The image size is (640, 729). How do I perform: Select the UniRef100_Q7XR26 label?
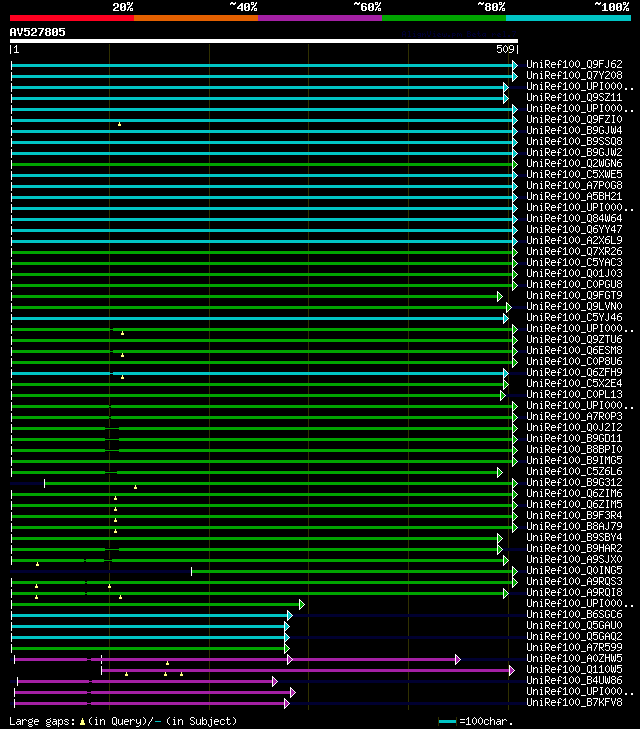(574, 251)
